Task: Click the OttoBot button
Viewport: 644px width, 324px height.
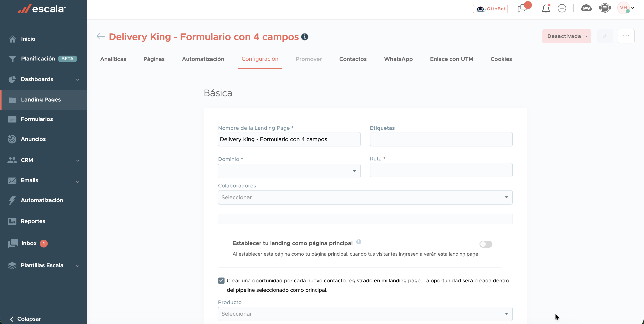Action: click(x=490, y=9)
